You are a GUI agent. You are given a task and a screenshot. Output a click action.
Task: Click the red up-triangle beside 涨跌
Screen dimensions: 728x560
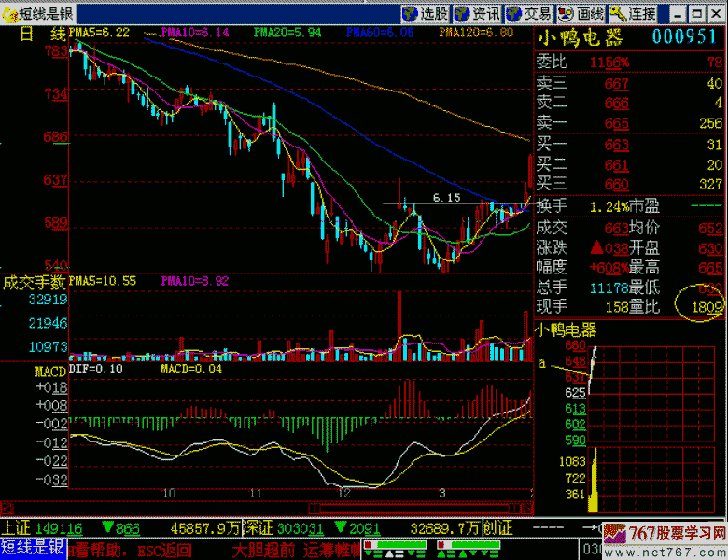[x=596, y=248]
